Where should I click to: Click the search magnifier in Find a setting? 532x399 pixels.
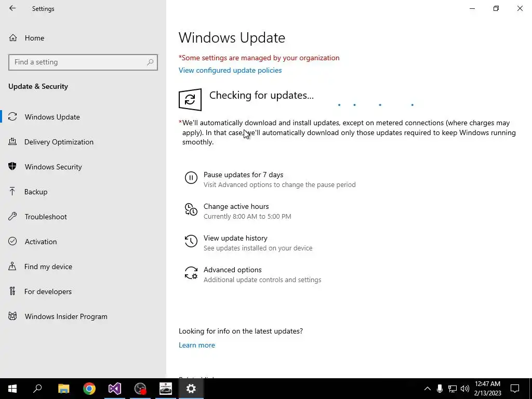tap(150, 62)
